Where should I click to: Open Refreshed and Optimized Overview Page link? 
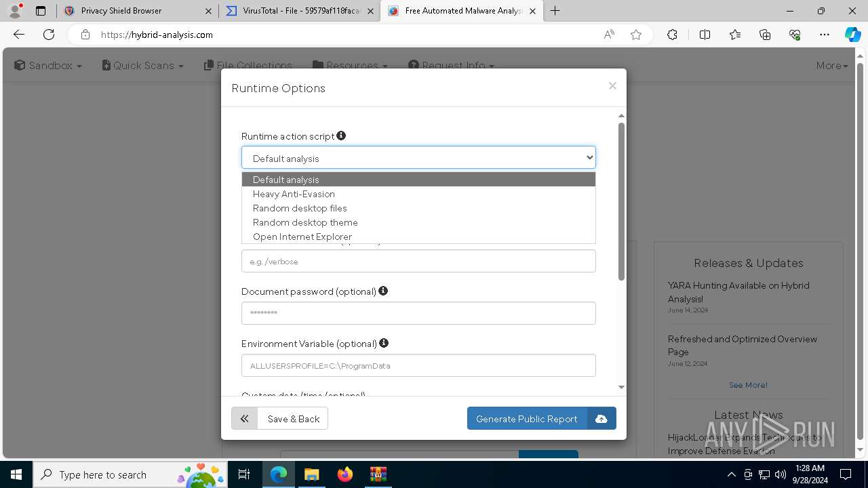[743, 346]
